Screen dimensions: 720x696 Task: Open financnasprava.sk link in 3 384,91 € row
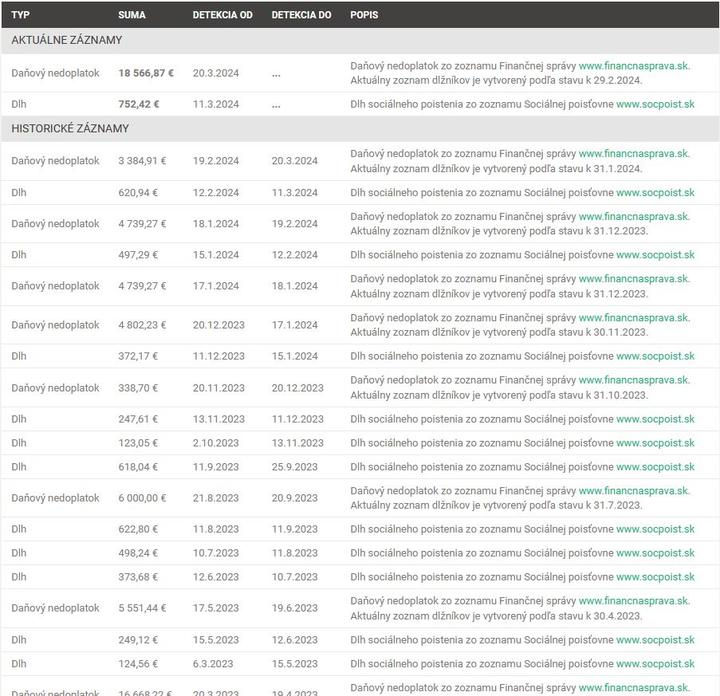[x=634, y=154]
